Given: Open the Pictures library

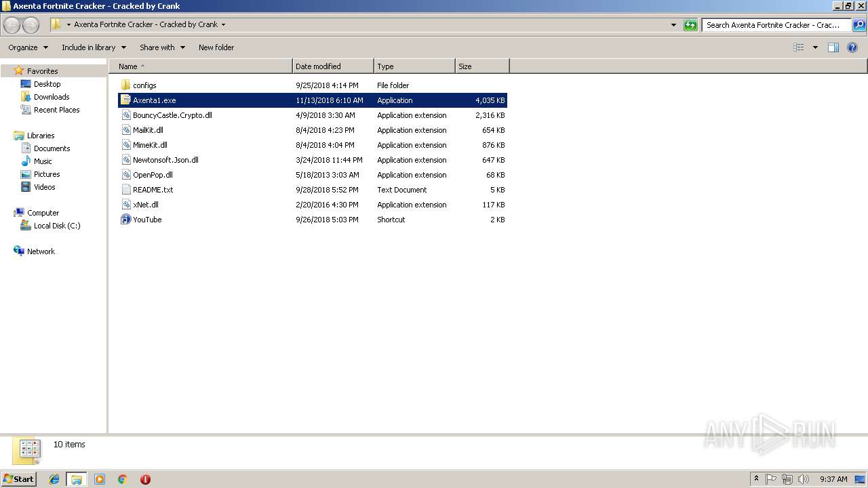Looking at the screenshot, I should click(x=47, y=174).
